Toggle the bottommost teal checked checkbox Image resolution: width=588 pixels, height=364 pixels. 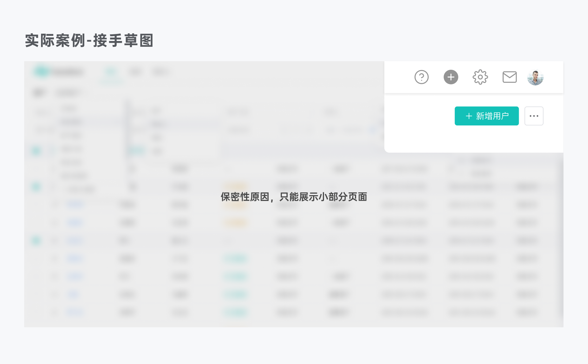(x=36, y=241)
